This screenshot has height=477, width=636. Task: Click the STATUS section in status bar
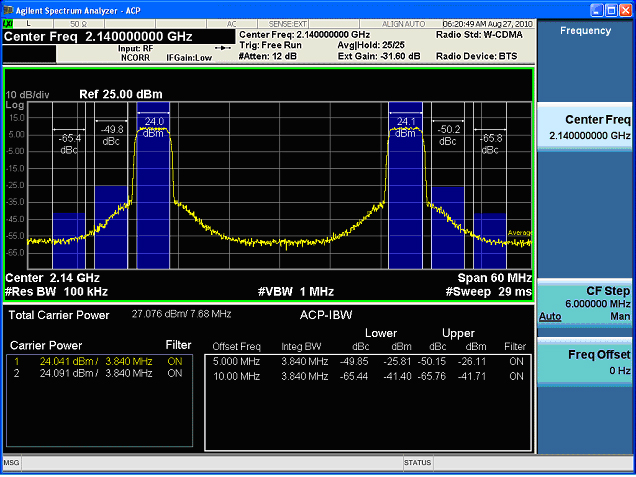418,463
